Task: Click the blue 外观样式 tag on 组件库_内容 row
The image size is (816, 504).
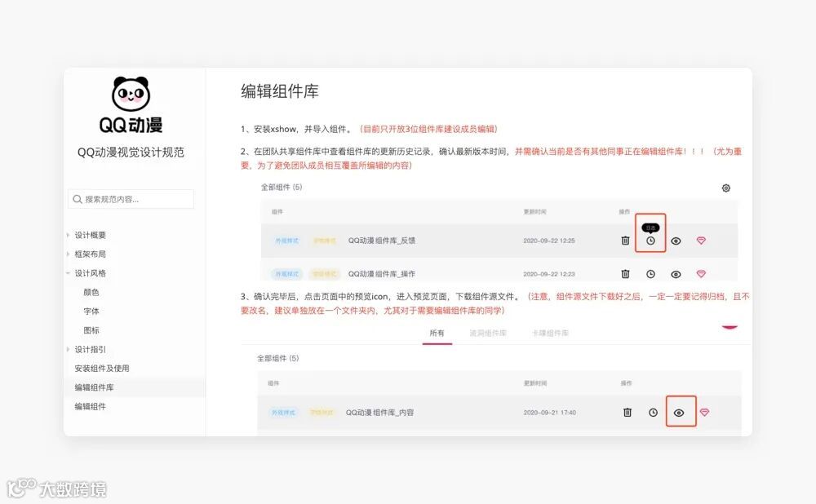Action: tap(284, 413)
